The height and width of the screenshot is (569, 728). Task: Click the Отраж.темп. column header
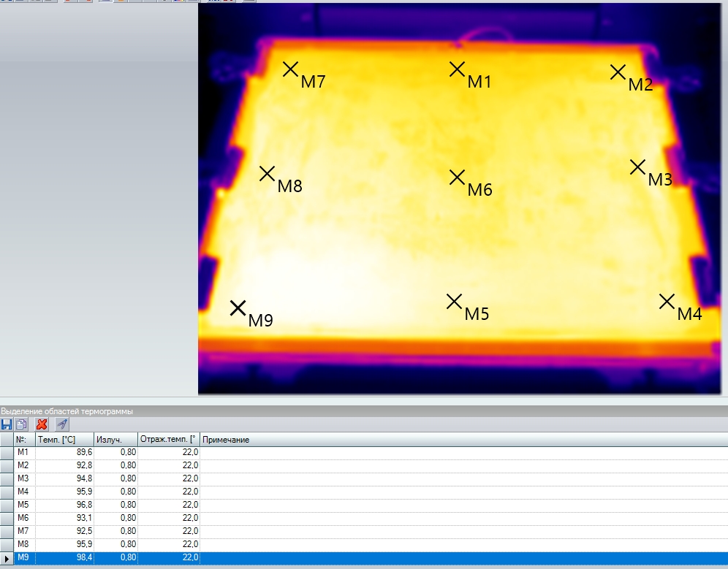pos(168,440)
